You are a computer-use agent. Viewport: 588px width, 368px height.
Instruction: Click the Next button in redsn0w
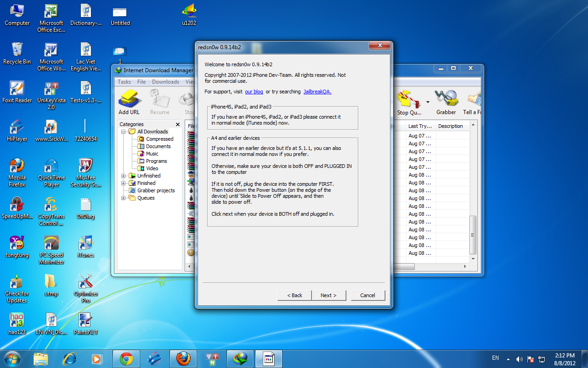coord(328,295)
